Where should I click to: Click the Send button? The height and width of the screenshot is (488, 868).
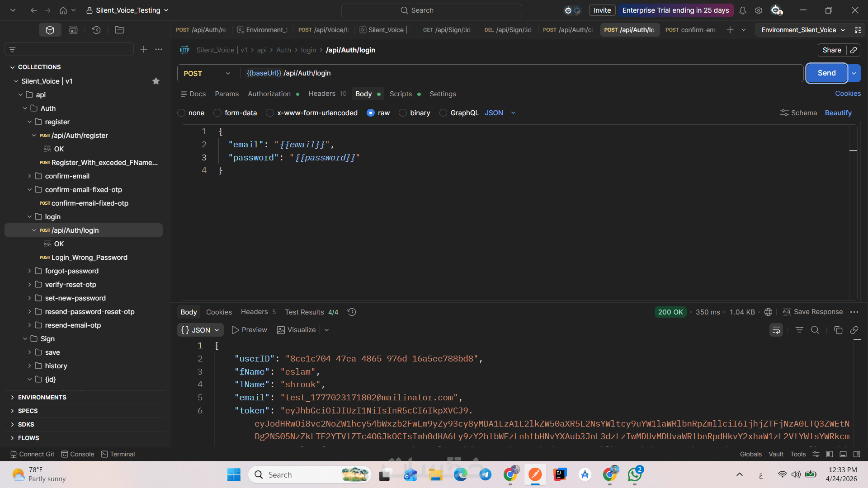click(x=826, y=73)
